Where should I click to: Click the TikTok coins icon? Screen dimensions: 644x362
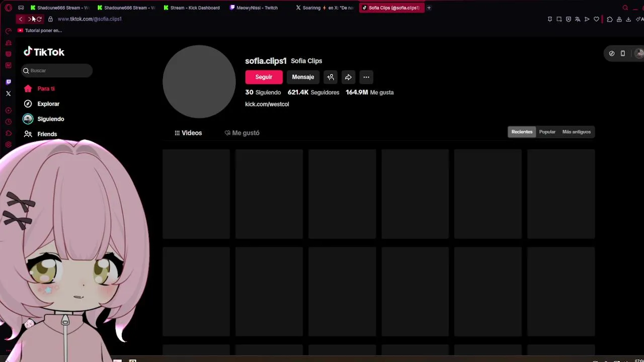(x=612, y=53)
